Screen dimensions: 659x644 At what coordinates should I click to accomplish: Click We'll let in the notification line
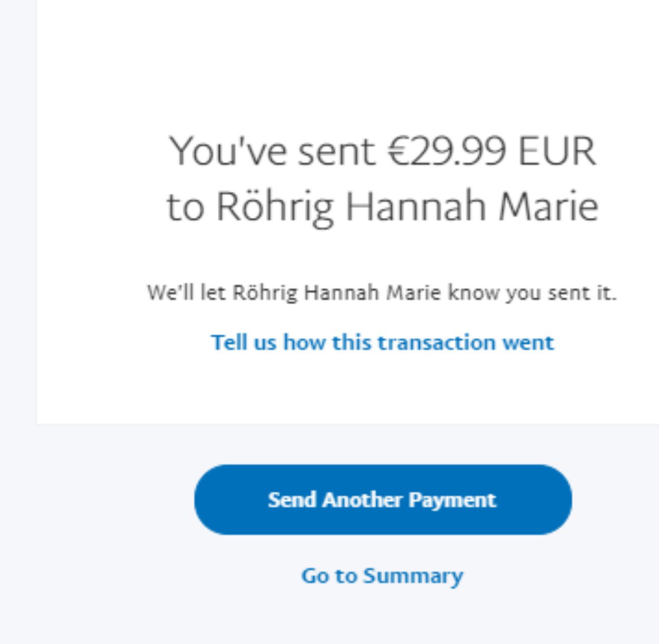178,293
